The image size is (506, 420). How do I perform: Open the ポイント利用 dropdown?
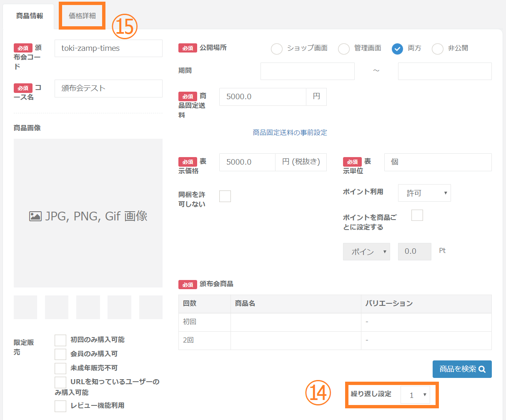click(x=424, y=193)
